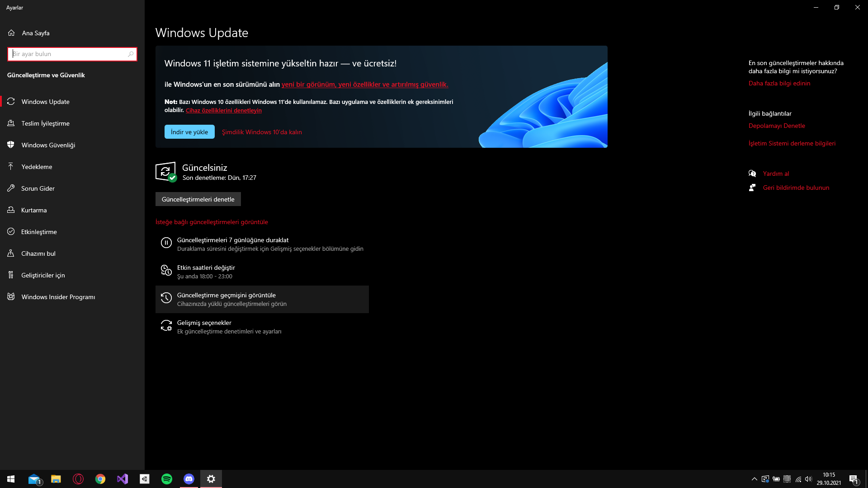Click the Windows Insider Programı icon

[x=11, y=297]
